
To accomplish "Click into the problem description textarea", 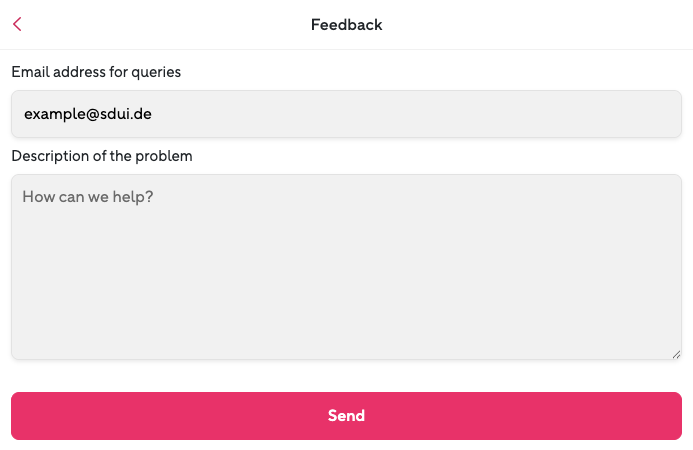I will point(346,267).
